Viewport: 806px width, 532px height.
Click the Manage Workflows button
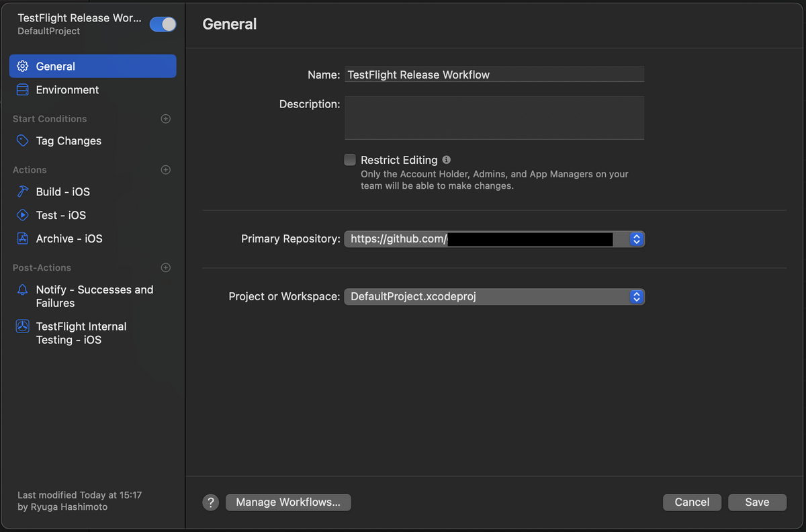click(288, 502)
